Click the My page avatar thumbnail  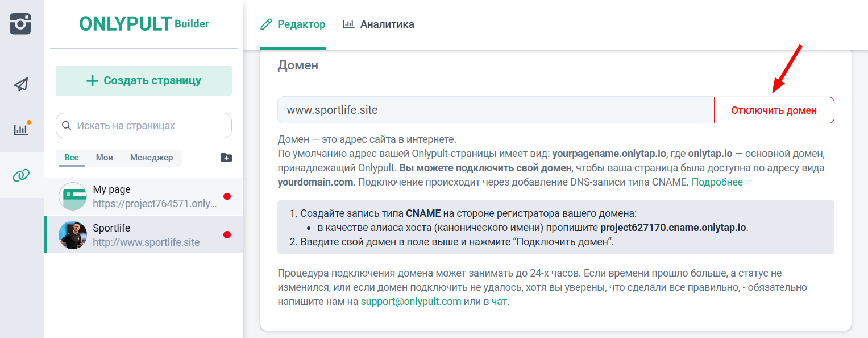[72, 196]
